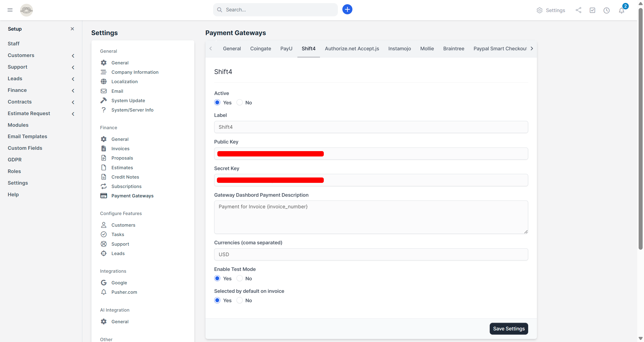This screenshot has width=644, height=342.
Task: Expand the Customers section in Setup sidebar
Action: pos(73,55)
